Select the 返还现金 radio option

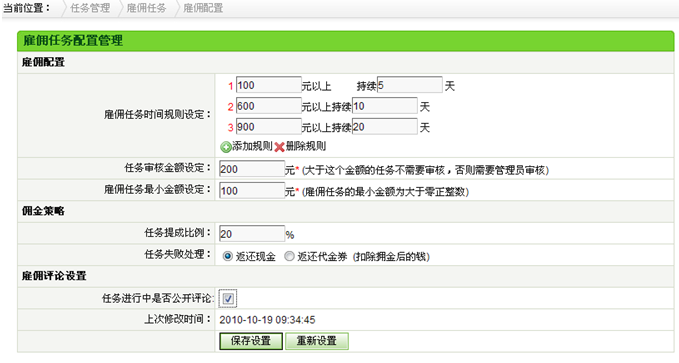(x=228, y=256)
